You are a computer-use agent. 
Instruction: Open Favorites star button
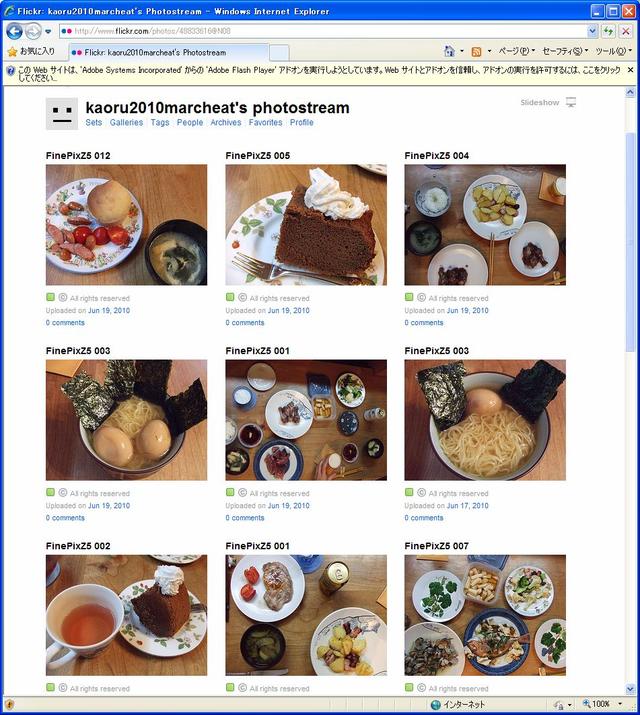[31, 51]
